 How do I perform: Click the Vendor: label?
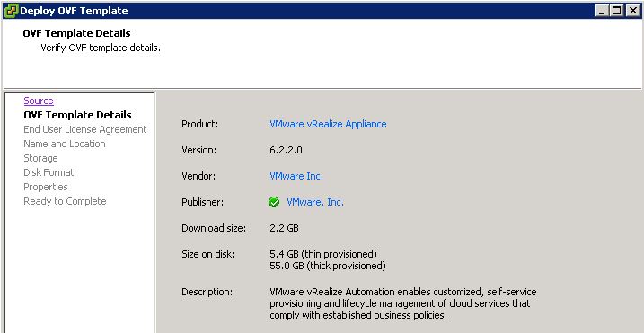pyautogui.click(x=198, y=176)
